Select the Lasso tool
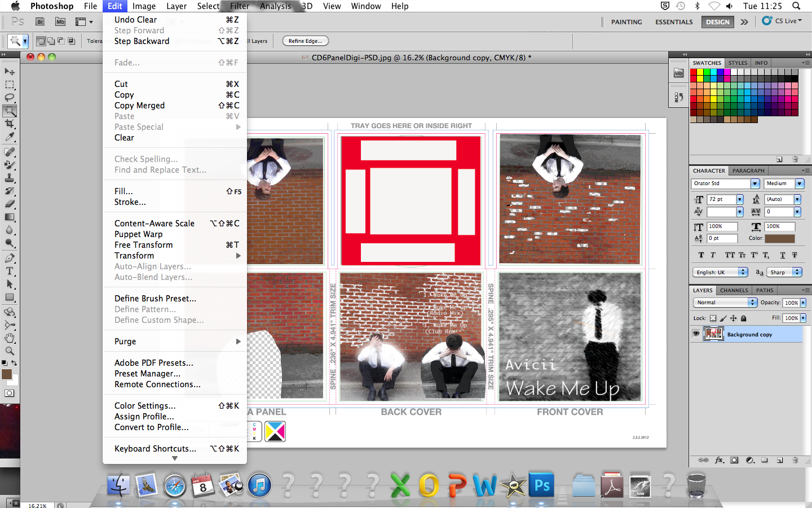Viewport: 812px width, 508px height. tap(10, 97)
